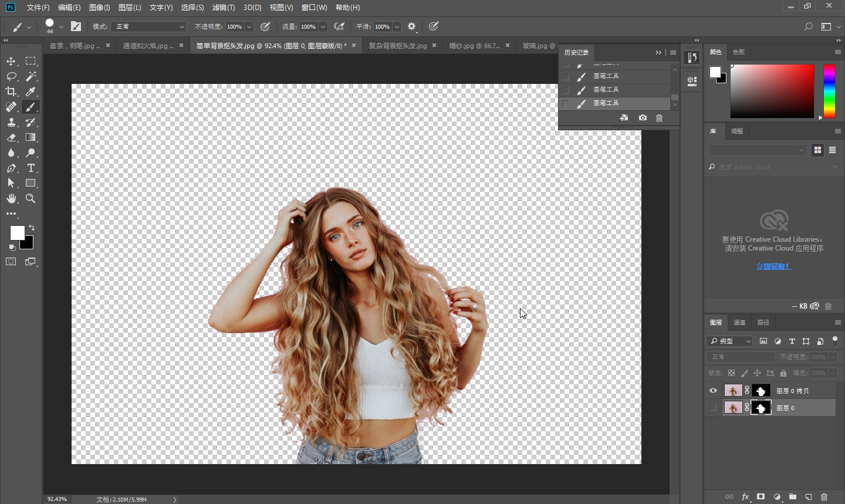Image resolution: width=845 pixels, height=504 pixels.
Task: Click the Hand tool
Action: [x=11, y=198]
